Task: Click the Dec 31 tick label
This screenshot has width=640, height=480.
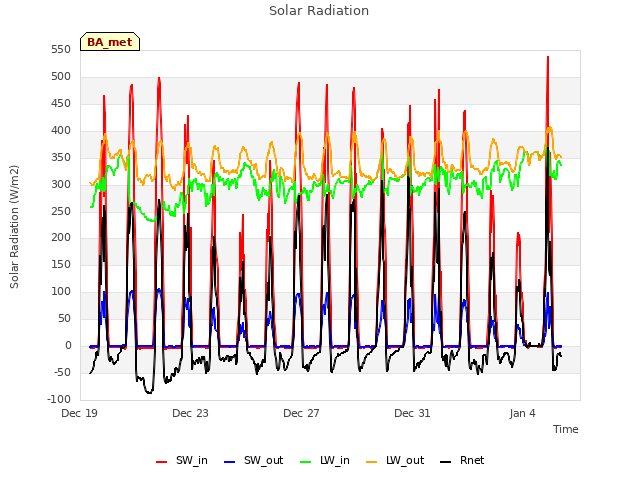Action: [x=412, y=413]
